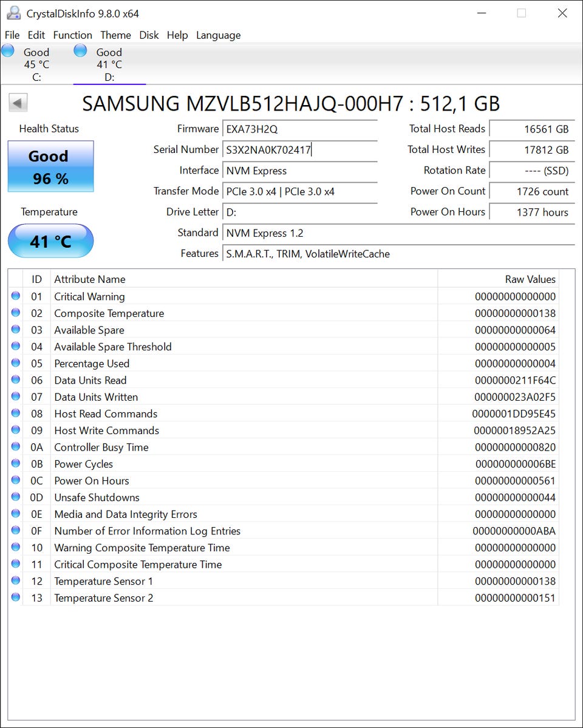583x728 pixels.
Task: Click the status orb for drive C:
Action: tap(8, 50)
